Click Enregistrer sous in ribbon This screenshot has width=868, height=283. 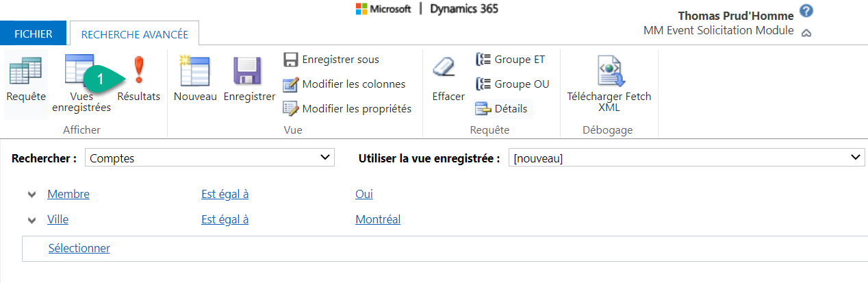[332, 60]
